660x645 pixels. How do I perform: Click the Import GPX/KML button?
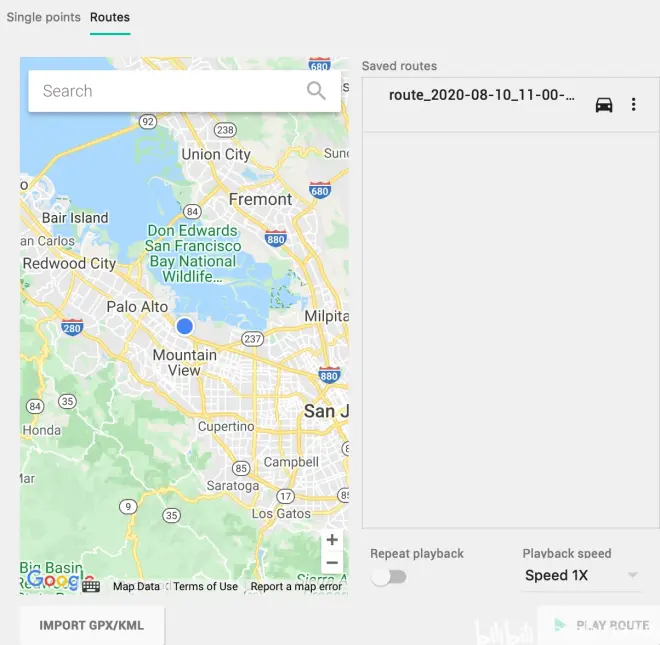tap(92, 626)
